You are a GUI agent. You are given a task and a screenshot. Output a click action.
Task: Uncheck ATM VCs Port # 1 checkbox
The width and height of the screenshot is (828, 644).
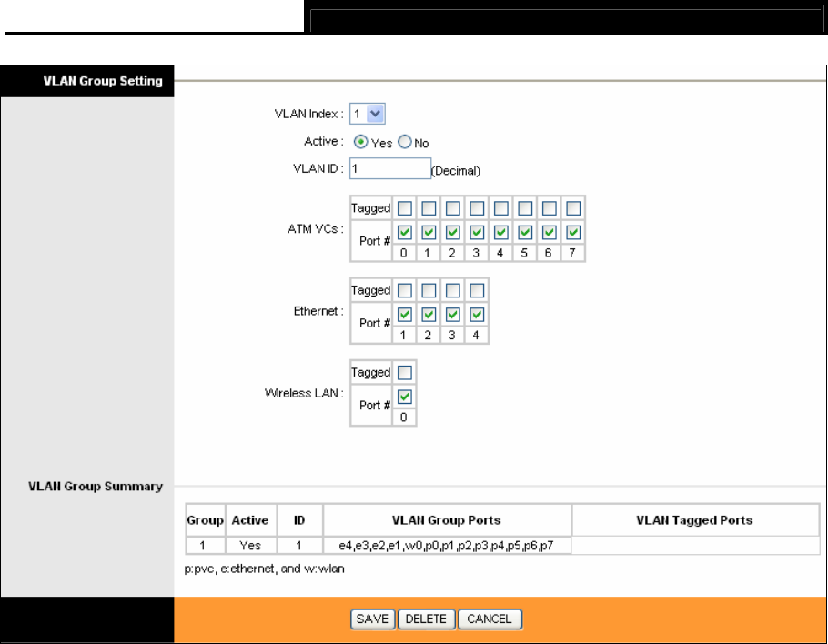[429, 232]
